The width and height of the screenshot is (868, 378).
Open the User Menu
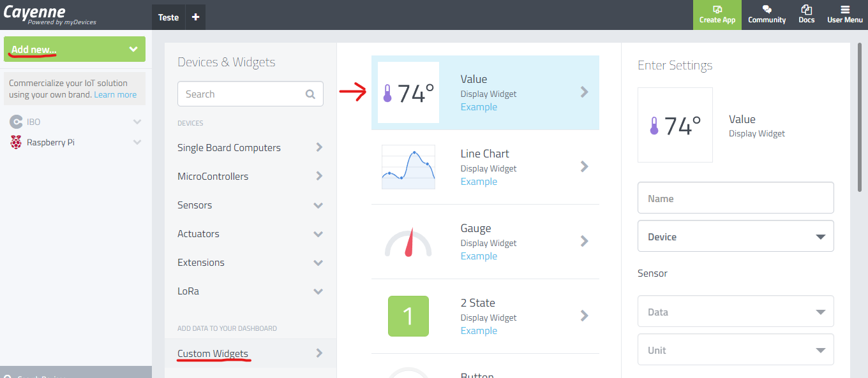[844, 15]
